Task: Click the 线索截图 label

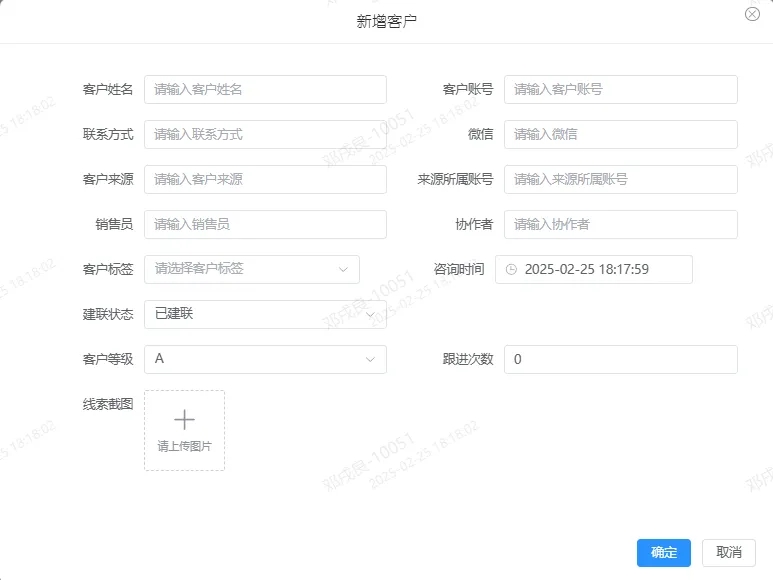Action: [x=108, y=404]
